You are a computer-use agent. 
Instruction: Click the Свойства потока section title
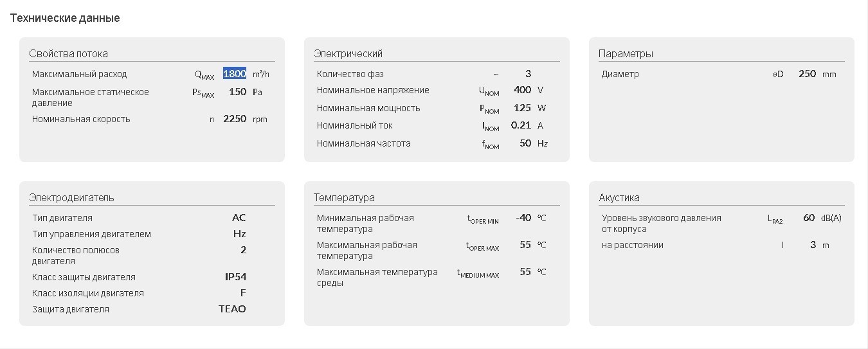[68, 53]
